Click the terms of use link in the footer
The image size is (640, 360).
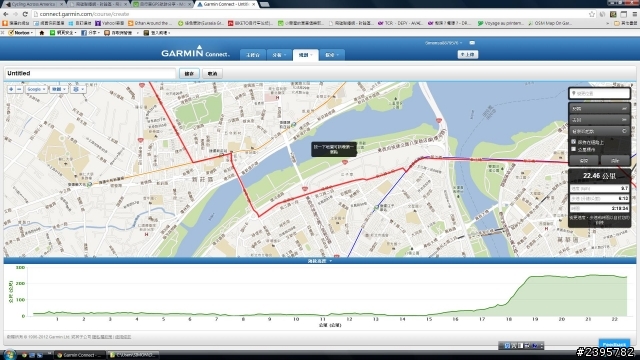tap(123, 337)
